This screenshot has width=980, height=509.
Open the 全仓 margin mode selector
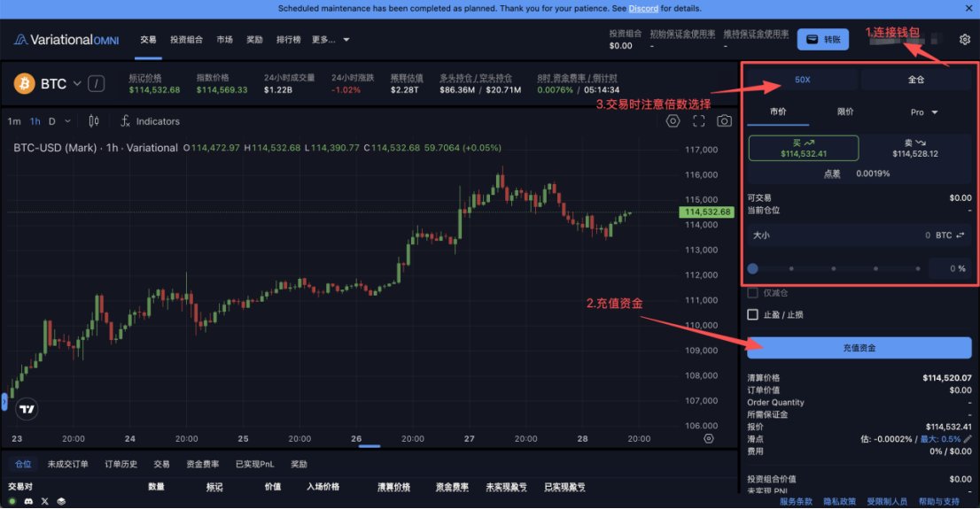[916, 80]
